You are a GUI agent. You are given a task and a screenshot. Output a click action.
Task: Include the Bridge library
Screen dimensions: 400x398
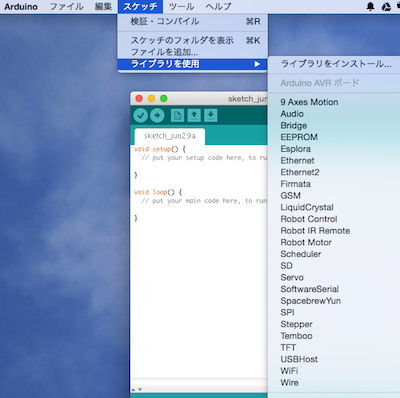click(334, 125)
